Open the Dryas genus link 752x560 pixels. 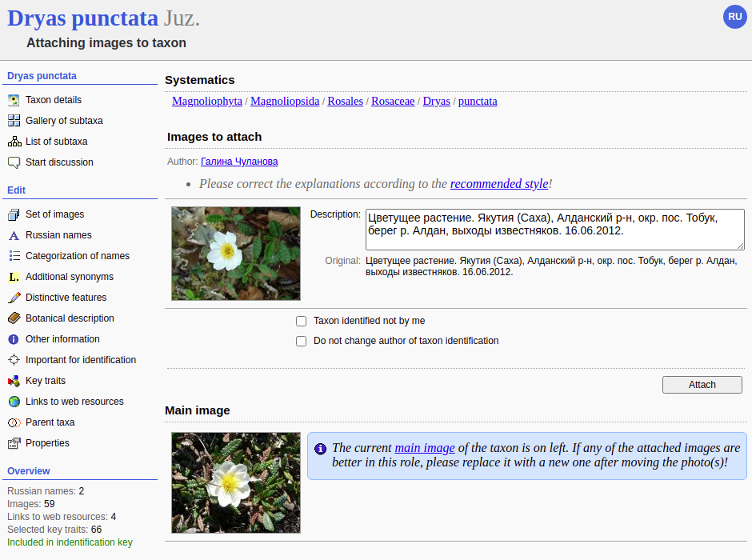click(437, 101)
